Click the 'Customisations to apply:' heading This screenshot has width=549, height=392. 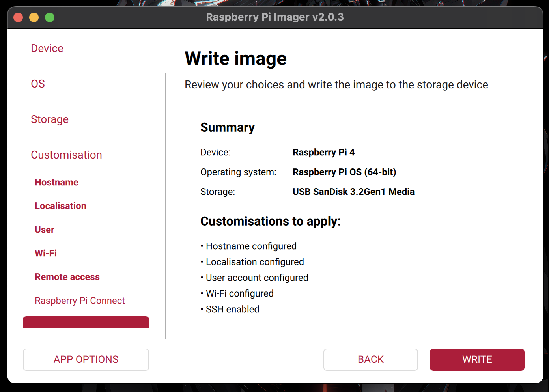click(271, 221)
